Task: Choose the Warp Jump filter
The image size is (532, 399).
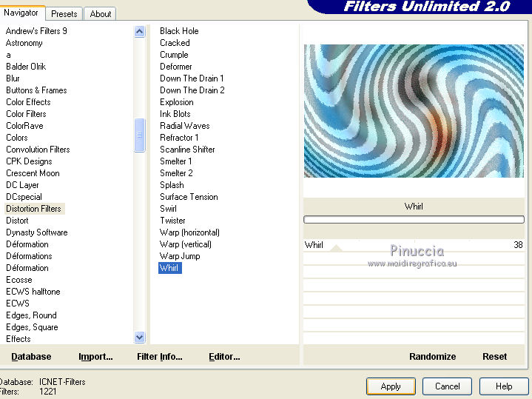Action: pyautogui.click(x=180, y=256)
